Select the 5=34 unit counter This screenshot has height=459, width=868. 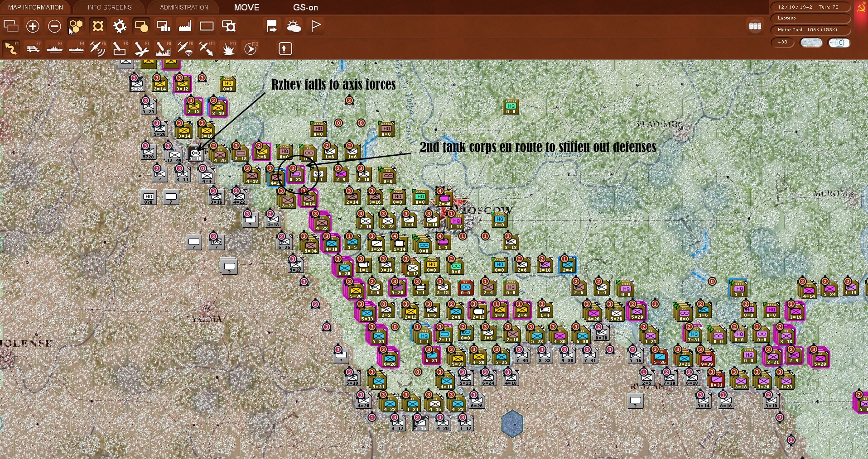pos(311,245)
